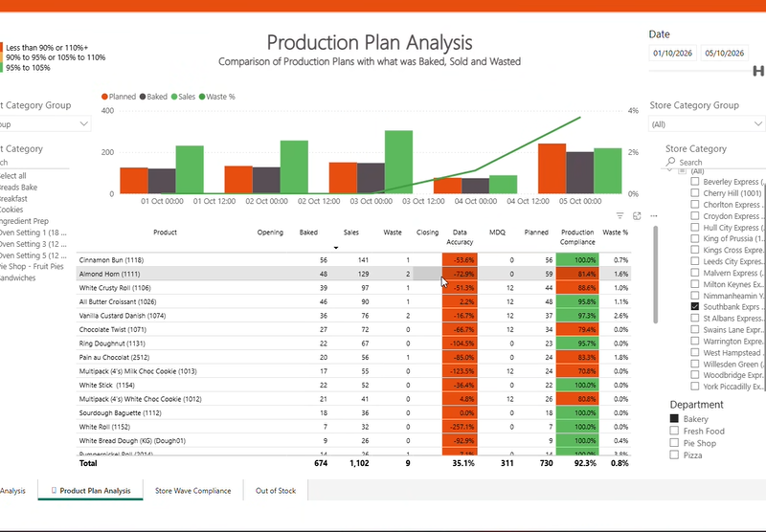Tick the West Hampstead checkbox
Viewport: 766px width, 532px height.
(695, 352)
